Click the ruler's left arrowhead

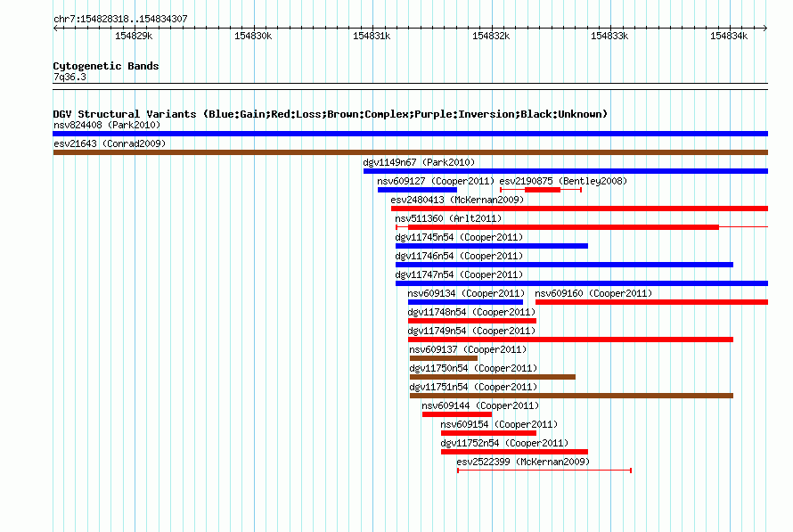[x=55, y=28]
